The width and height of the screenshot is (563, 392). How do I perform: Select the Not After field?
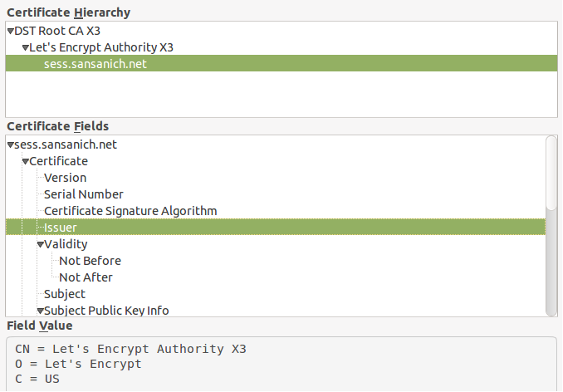point(86,277)
